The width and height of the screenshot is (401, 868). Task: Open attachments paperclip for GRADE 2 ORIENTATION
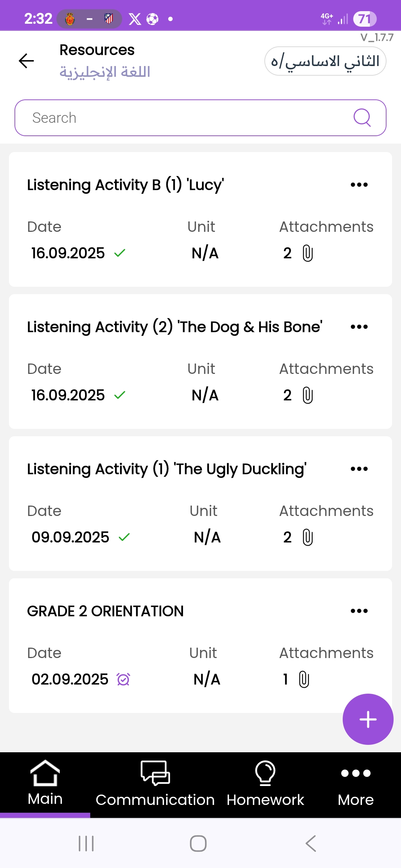click(304, 680)
